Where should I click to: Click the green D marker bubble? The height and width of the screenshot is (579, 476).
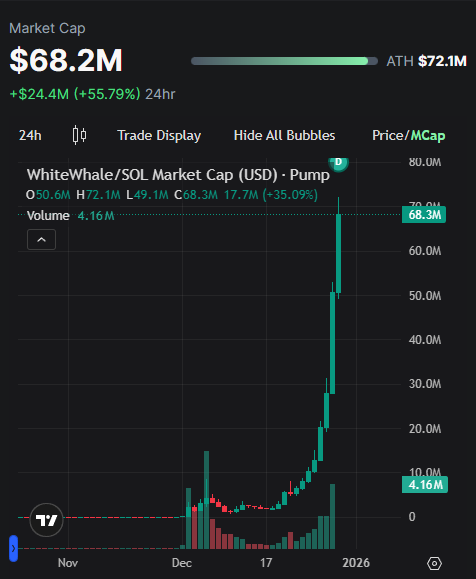[x=338, y=163]
